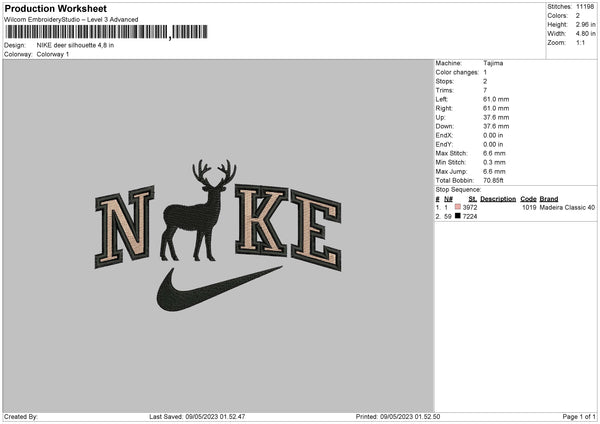Click the Min Stitch value 0.3 mm
The height and width of the screenshot is (424, 600).
click(x=494, y=162)
